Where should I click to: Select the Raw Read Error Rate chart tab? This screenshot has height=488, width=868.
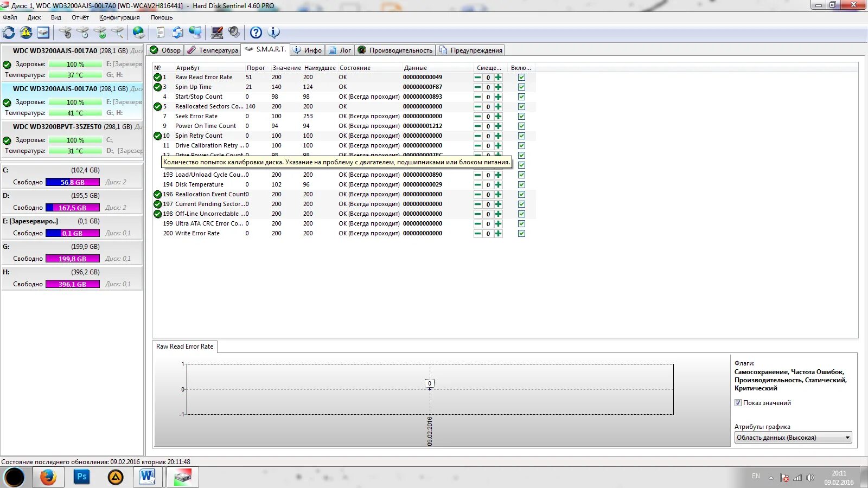click(x=185, y=346)
